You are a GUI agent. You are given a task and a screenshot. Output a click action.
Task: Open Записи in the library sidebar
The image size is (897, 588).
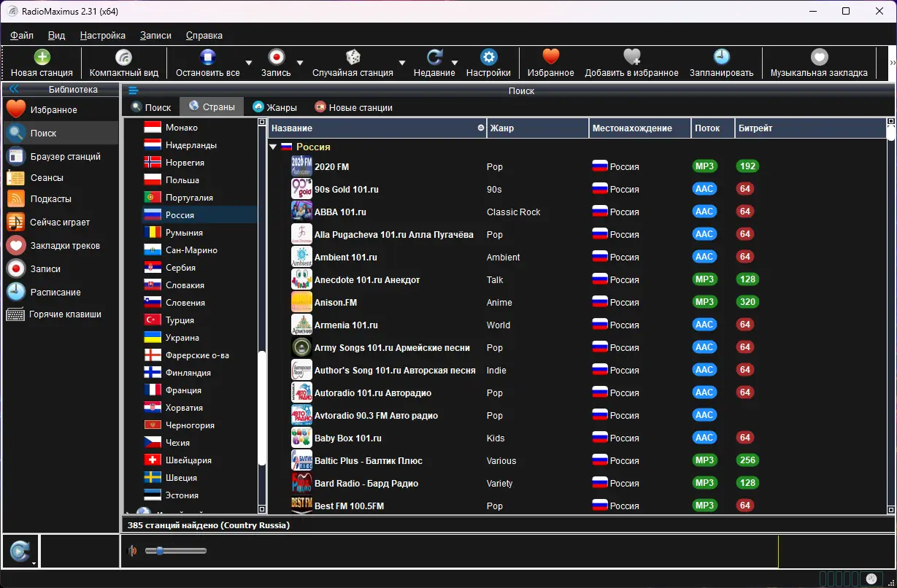(x=60, y=268)
